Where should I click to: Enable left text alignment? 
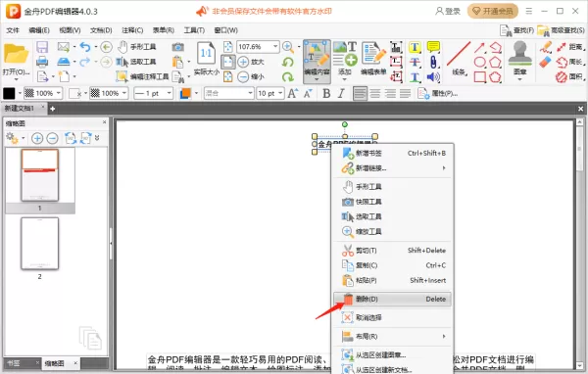360,93
